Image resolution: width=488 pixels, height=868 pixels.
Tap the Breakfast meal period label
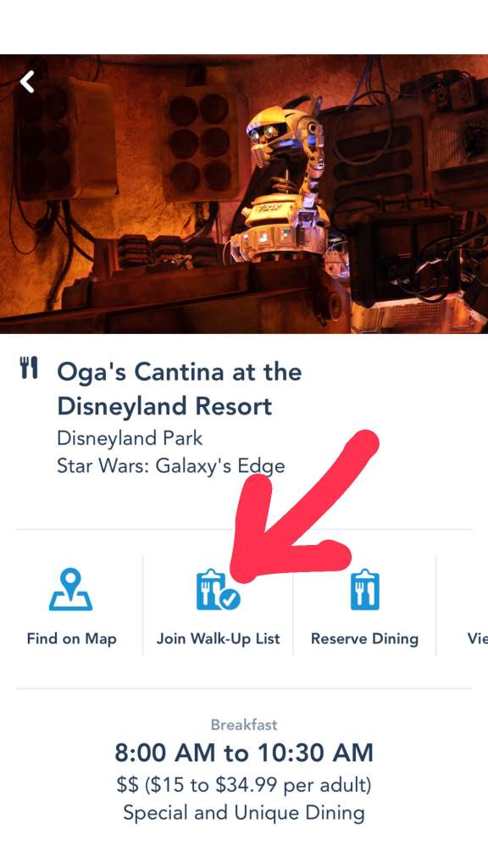(244, 725)
